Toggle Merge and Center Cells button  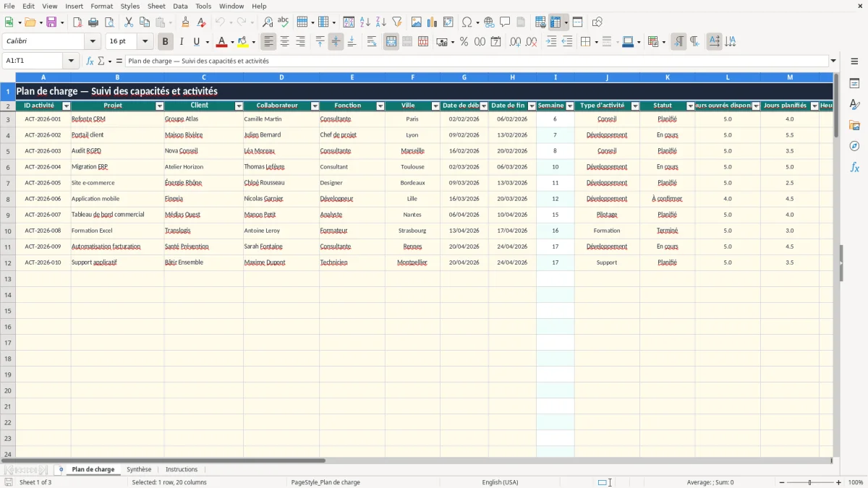pos(391,42)
